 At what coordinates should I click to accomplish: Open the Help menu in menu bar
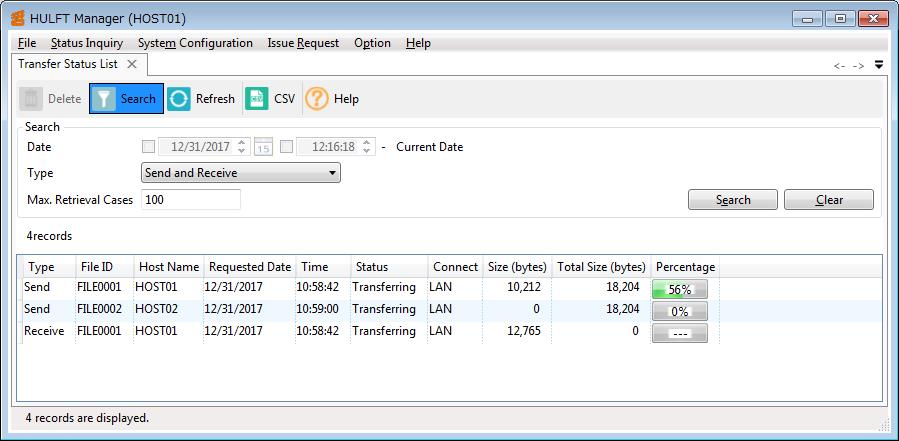coord(418,43)
